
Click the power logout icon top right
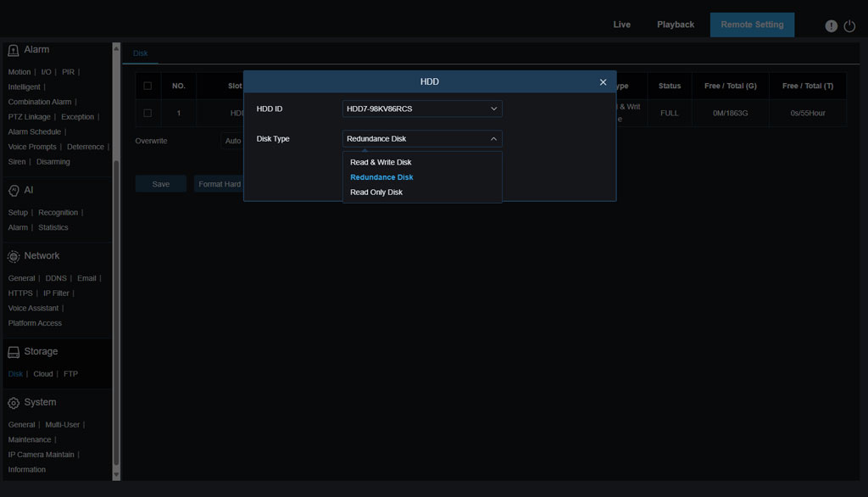[x=851, y=25]
